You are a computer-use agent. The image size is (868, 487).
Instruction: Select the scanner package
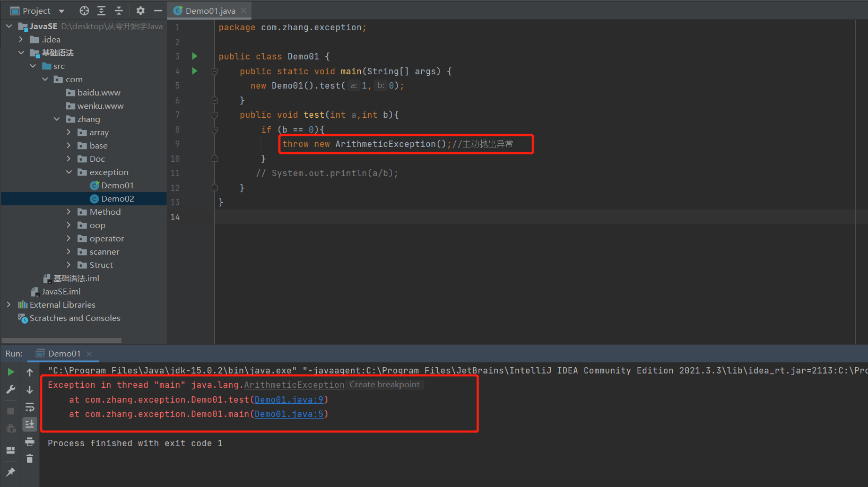(105, 251)
